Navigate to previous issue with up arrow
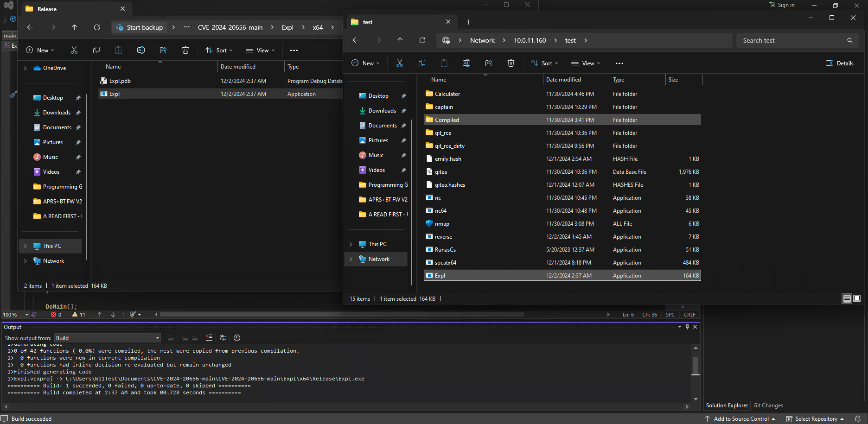Viewport: 868px width, 424px height. 100,315
